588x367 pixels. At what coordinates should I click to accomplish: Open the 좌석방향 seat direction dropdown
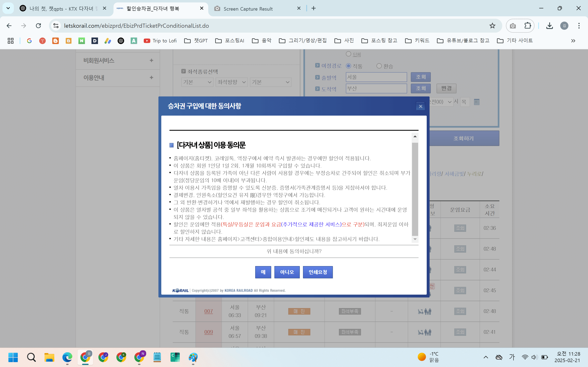231,82
